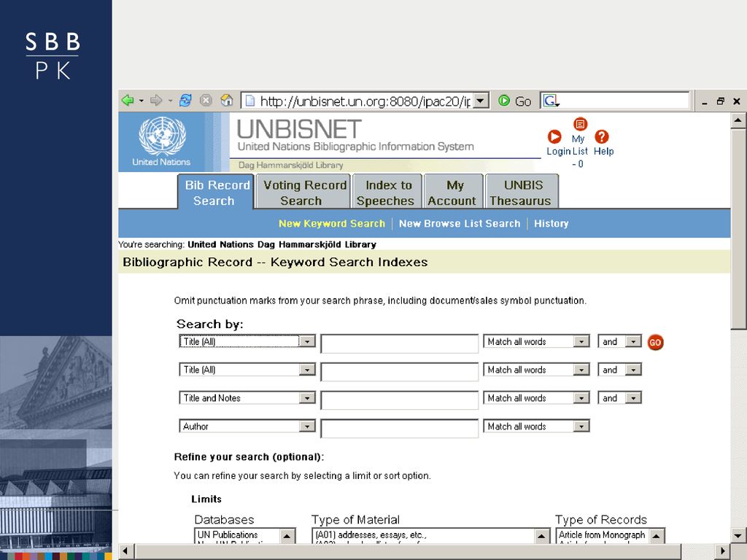This screenshot has width=747, height=560.
Task: Click the vertical scrollbar thumb
Action: coord(738,228)
